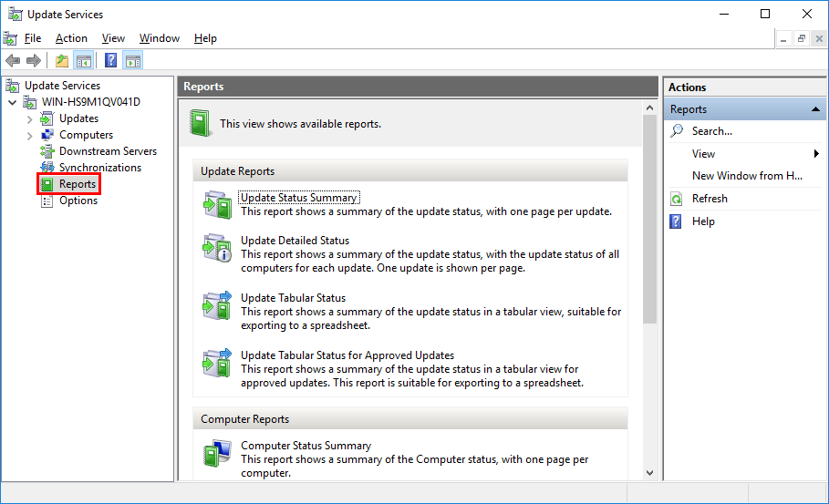Open the Update Detailed Status report icon
Screen dimensions: 829x504
point(217,248)
